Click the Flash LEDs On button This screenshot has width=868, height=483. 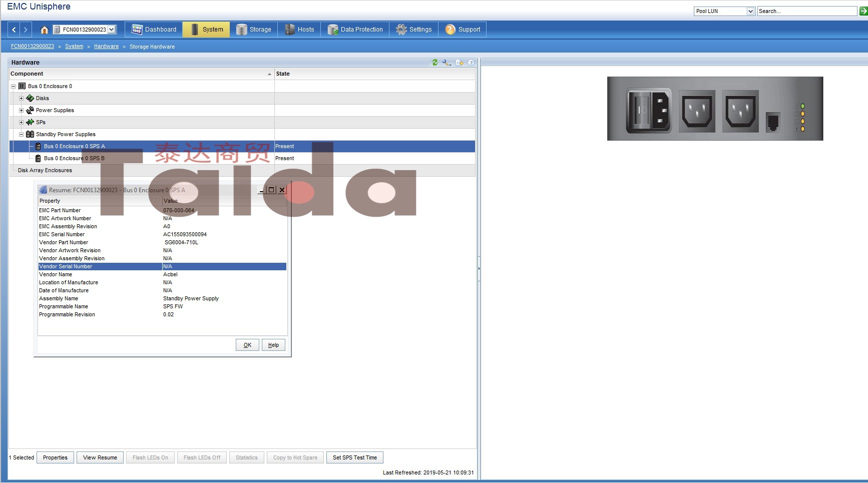[x=150, y=457]
